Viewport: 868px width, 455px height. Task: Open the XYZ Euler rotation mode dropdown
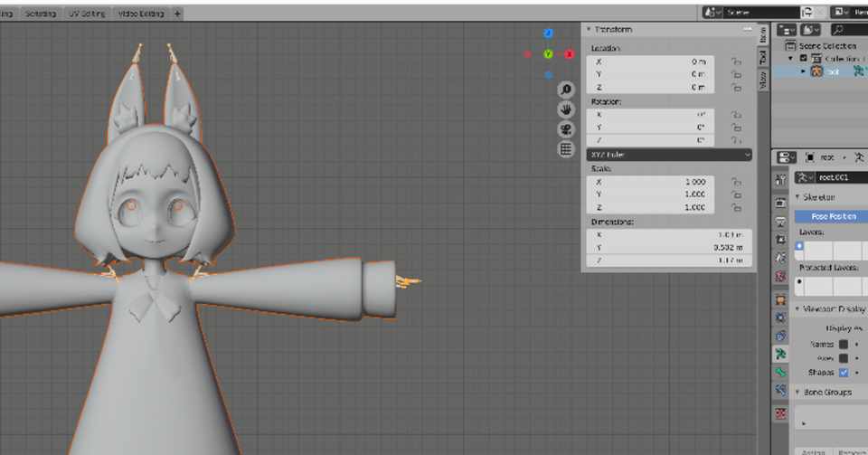click(669, 155)
